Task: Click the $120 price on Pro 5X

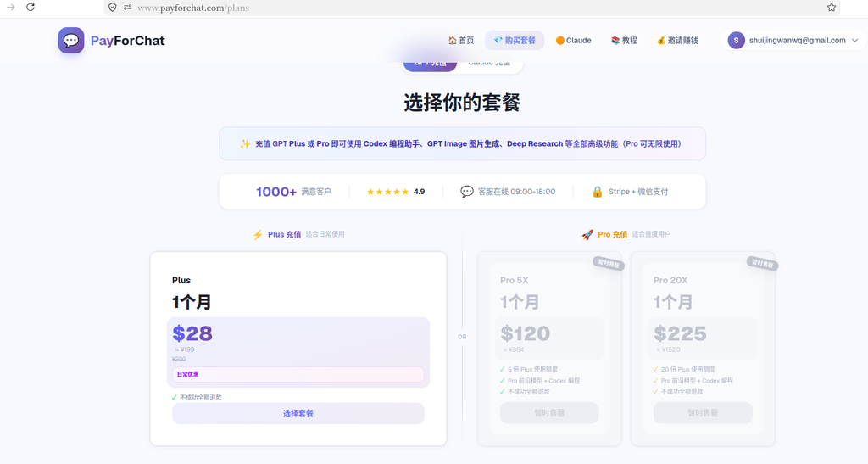Action: (x=526, y=333)
